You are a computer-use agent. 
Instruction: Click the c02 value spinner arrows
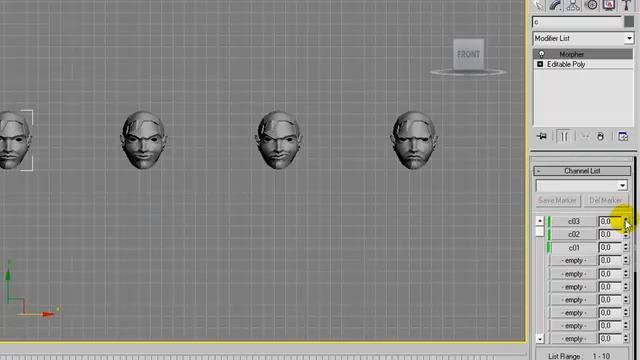pos(626,234)
